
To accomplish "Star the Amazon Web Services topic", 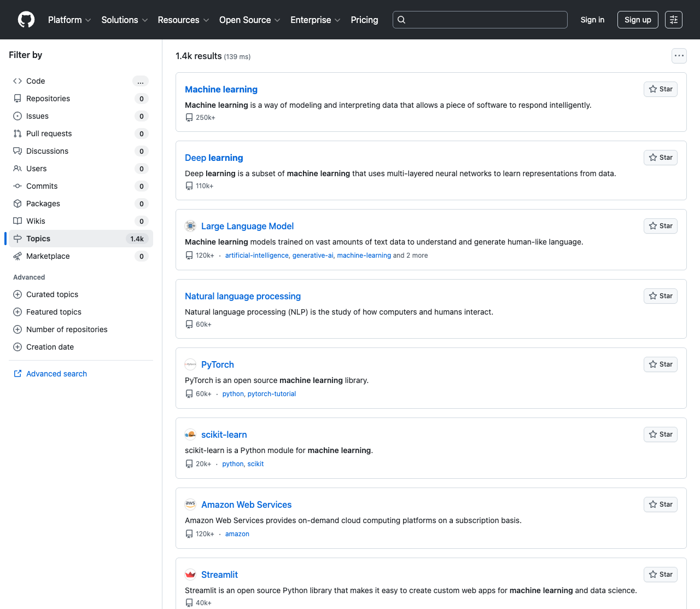I will (x=661, y=504).
